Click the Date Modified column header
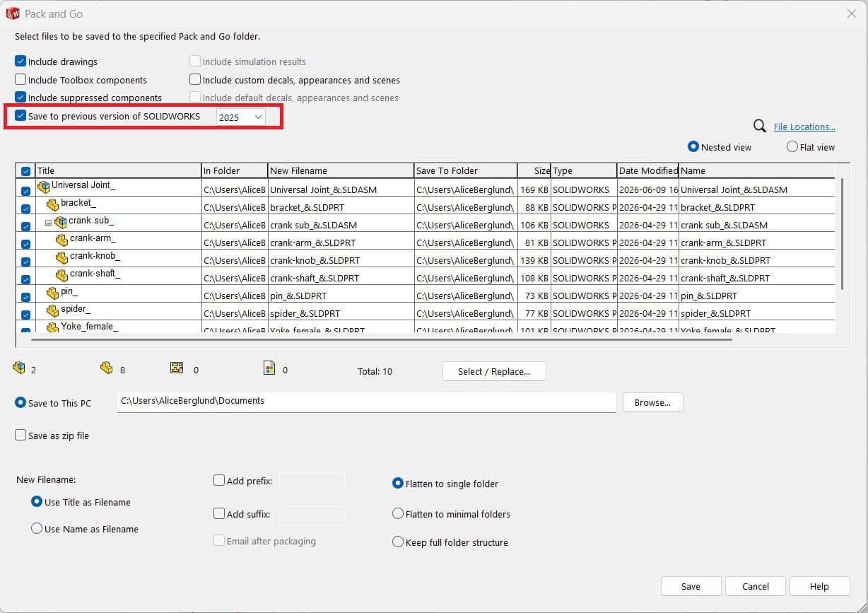868x613 pixels. pos(647,170)
